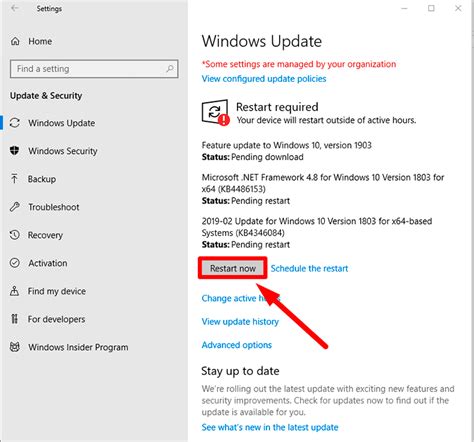Click Schedule the restart link
Image resolution: width=474 pixels, height=442 pixels.
tap(309, 268)
